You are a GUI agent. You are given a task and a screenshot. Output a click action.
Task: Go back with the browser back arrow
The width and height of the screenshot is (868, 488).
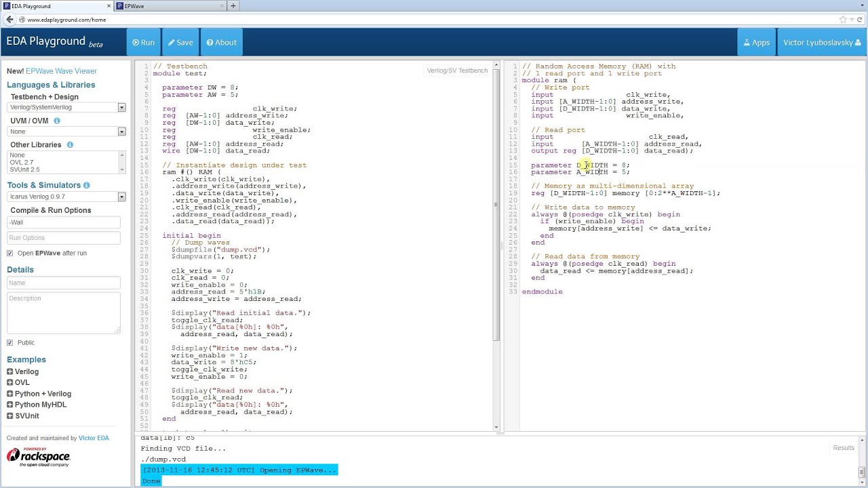(9, 20)
